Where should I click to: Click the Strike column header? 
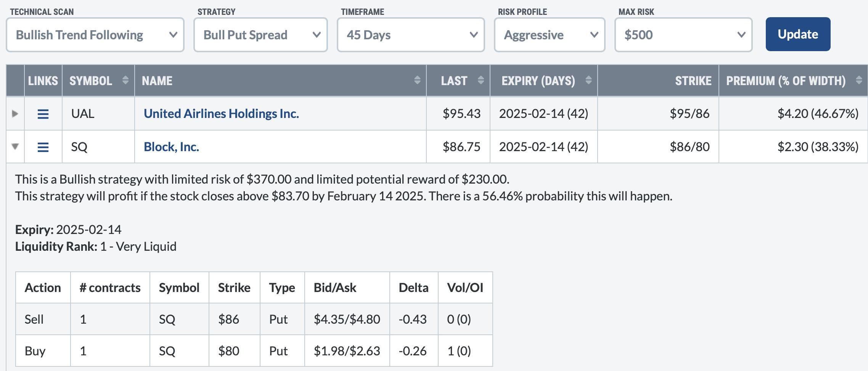pyautogui.click(x=658, y=81)
